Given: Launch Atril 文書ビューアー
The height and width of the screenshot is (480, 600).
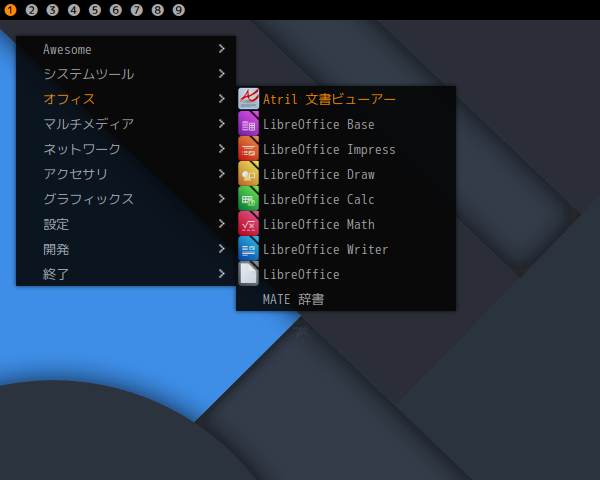Looking at the screenshot, I should coord(346,99).
